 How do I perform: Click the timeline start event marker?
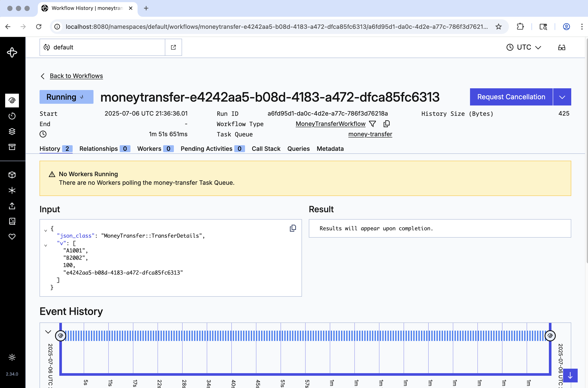tap(61, 336)
